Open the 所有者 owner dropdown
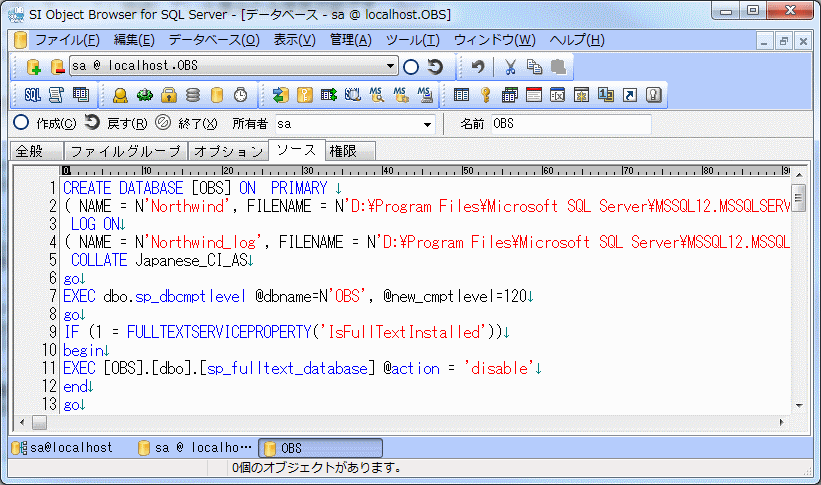This screenshot has height=485, width=821. point(428,124)
